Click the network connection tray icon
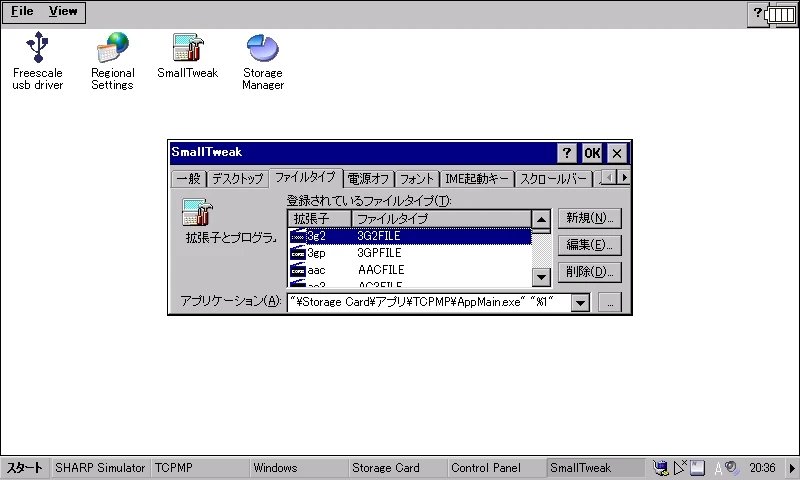Screen dimensions: 800x480 [660, 467]
